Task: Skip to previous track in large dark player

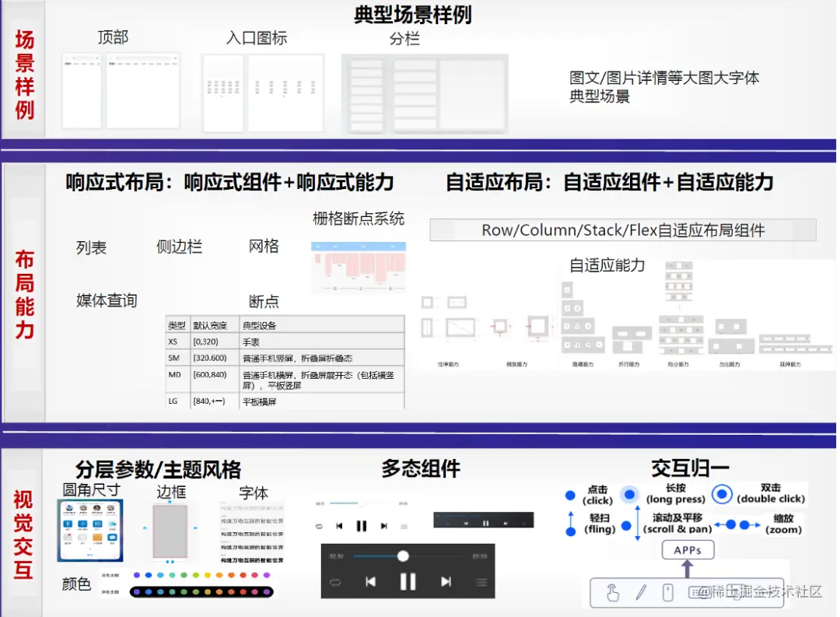Action: 370,582
